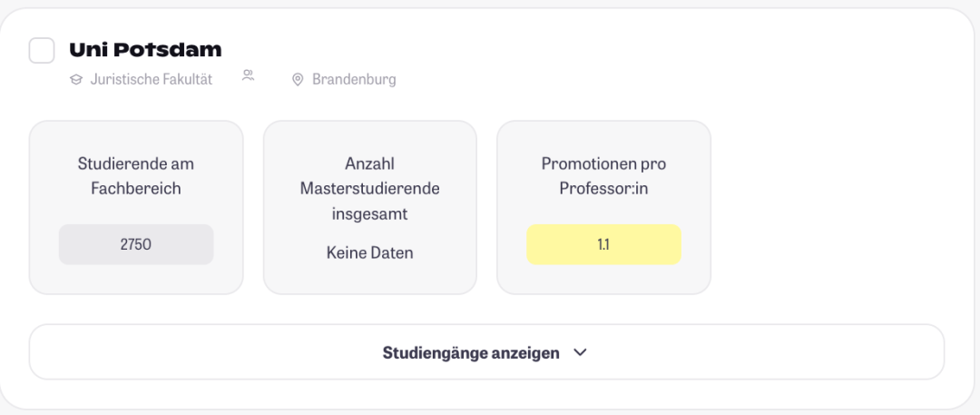
Task: Click the Juristische Fakultät label
Action: pyautogui.click(x=152, y=80)
